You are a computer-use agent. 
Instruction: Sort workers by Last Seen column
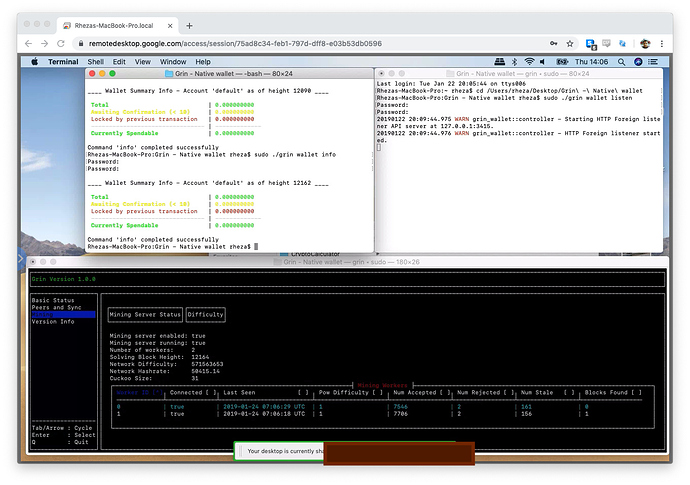(x=265, y=392)
